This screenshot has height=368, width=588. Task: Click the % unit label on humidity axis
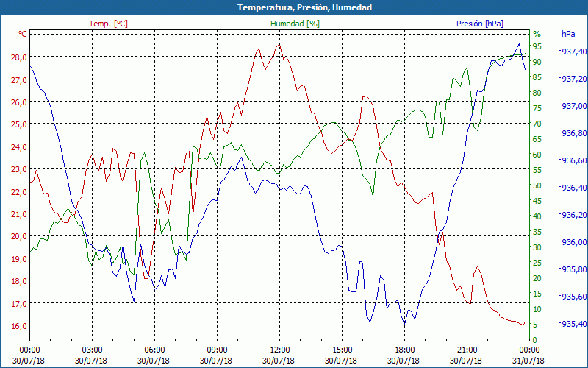coord(537,34)
